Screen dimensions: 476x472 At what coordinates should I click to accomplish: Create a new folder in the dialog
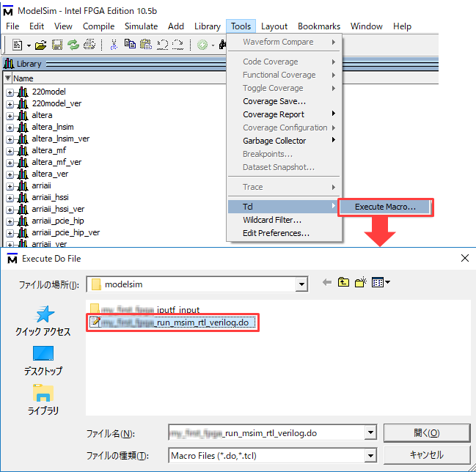(361, 282)
